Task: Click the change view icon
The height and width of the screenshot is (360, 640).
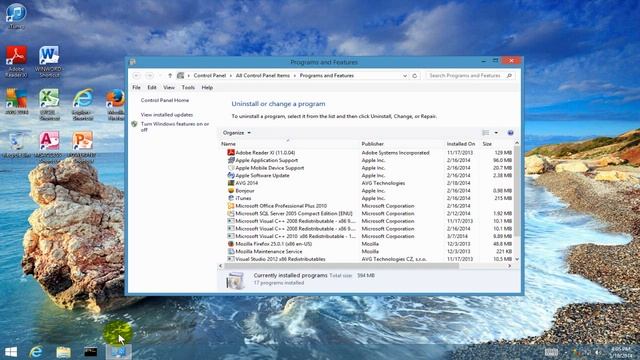Action: point(486,133)
